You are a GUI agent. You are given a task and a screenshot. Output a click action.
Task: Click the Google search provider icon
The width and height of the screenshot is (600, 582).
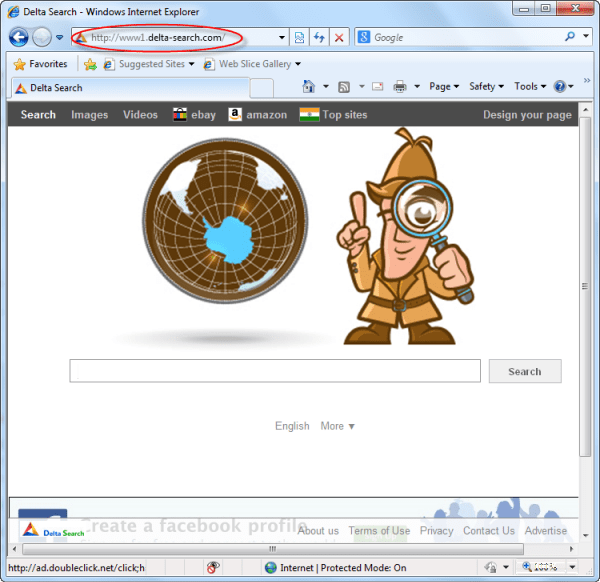364,37
